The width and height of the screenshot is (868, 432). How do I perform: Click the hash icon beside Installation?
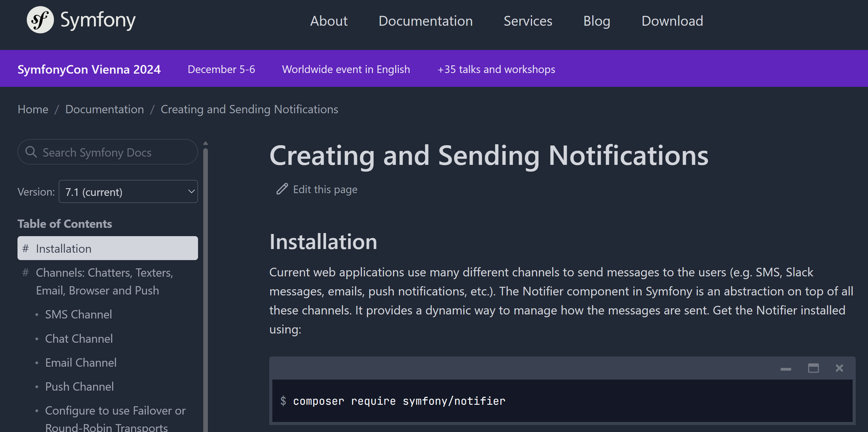[25, 249]
